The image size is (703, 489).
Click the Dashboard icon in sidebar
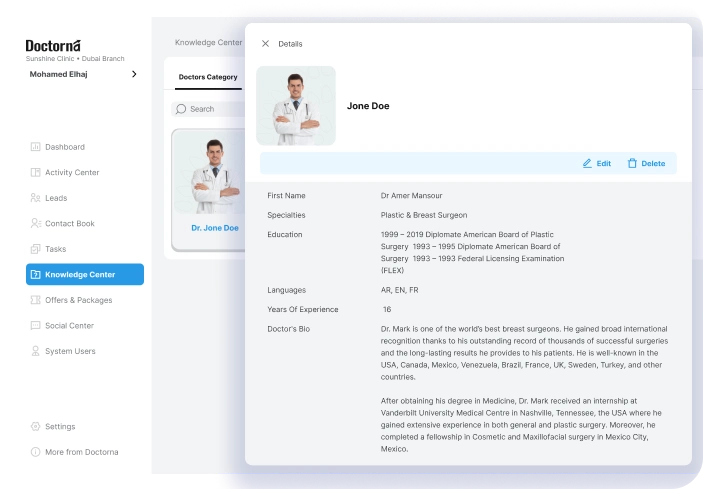(x=36, y=147)
